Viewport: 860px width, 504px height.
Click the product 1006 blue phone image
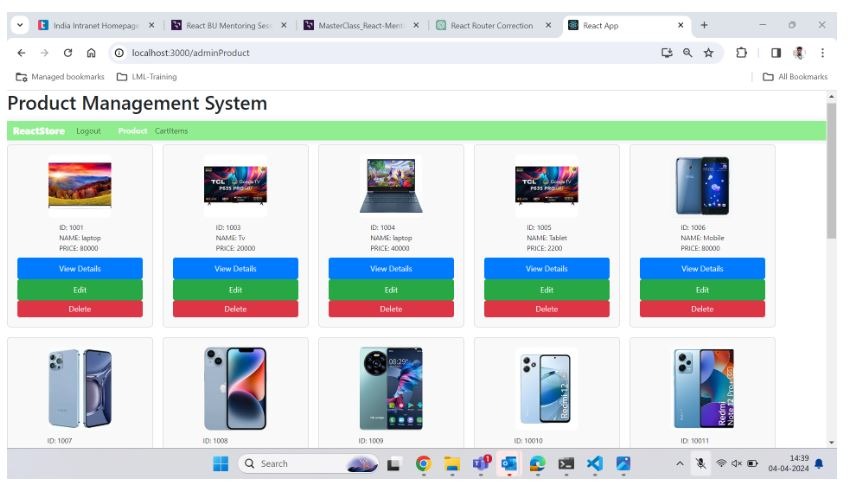coord(703,186)
